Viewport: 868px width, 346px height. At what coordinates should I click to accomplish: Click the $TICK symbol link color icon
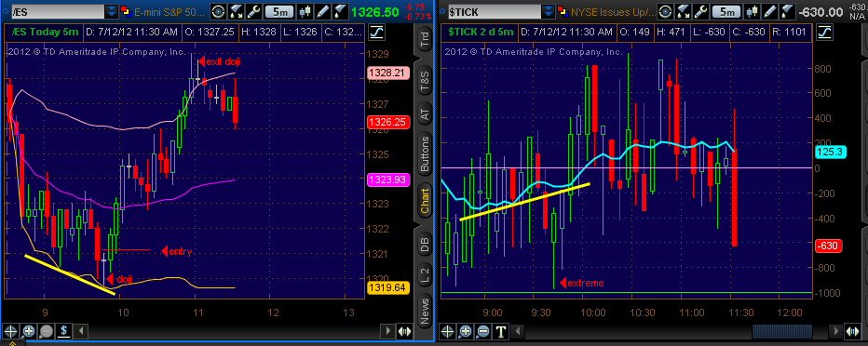[563, 10]
